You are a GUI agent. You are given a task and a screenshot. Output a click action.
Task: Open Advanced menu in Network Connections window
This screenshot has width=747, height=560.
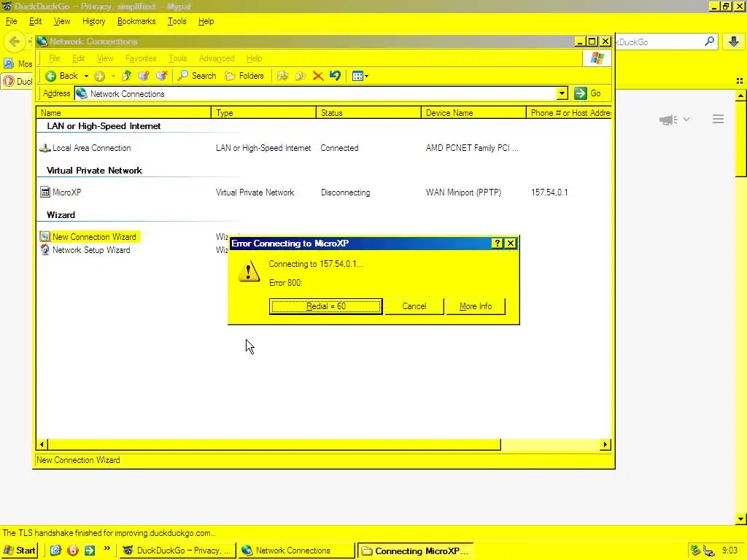pyautogui.click(x=216, y=58)
